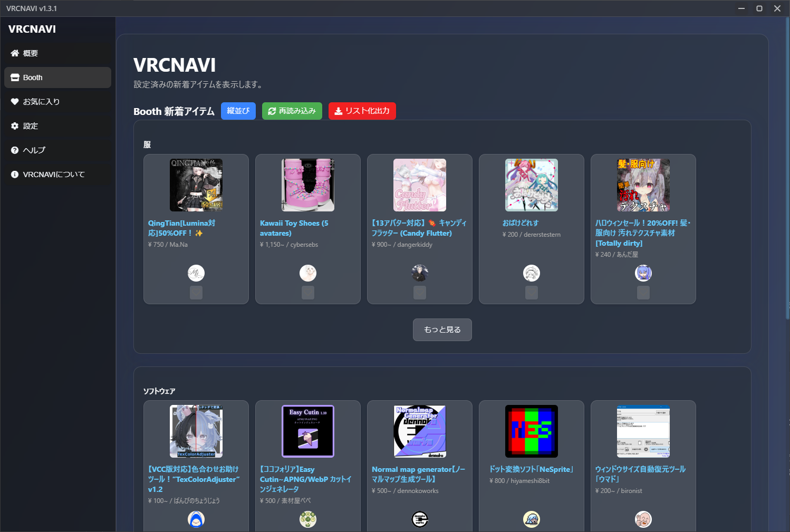
Task: Open お気に入り favorites in sidebar
Action: point(57,102)
